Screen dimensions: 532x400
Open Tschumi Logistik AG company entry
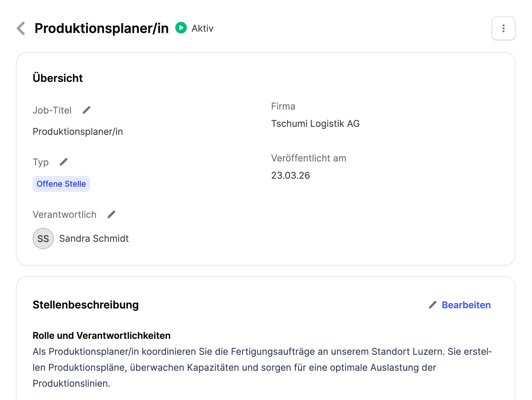click(315, 123)
